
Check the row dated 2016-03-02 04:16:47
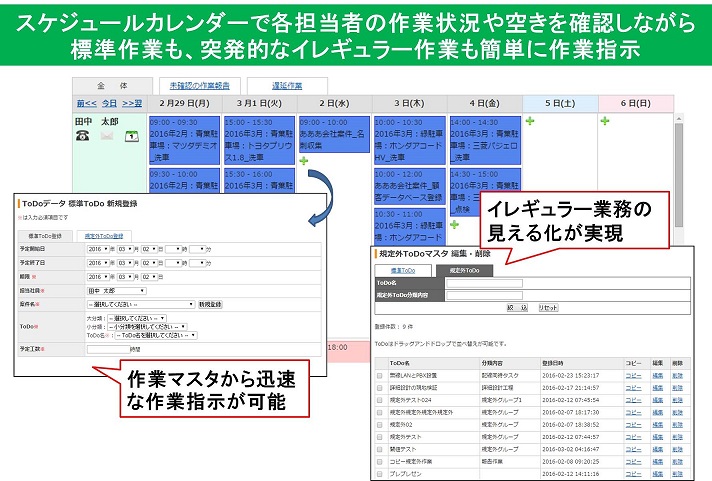(x=380, y=449)
